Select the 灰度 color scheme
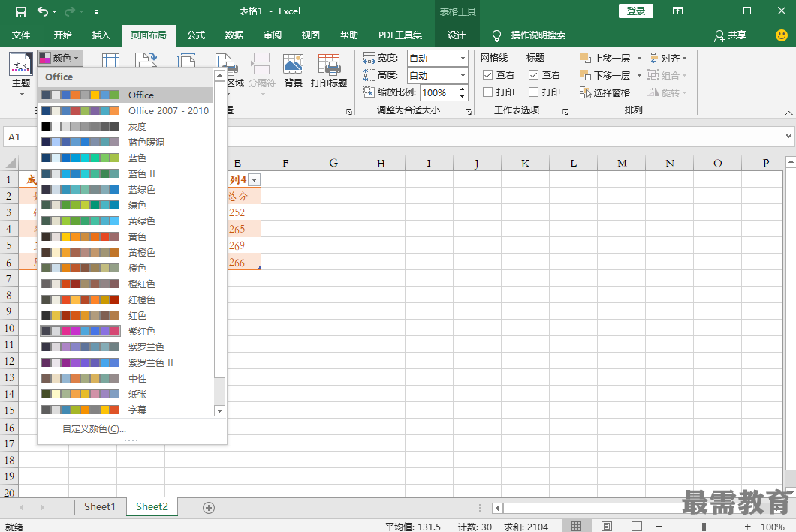This screenshot has height=532, width=796. (126, 126)
